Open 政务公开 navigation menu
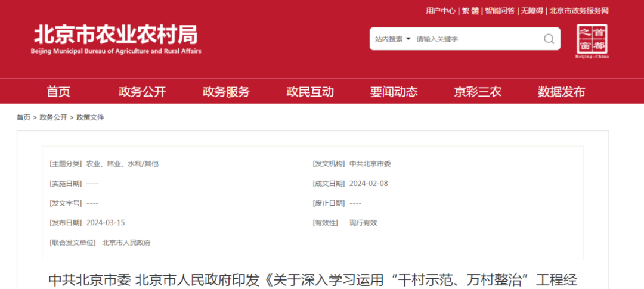644x289 pixels. coord(142,92)
